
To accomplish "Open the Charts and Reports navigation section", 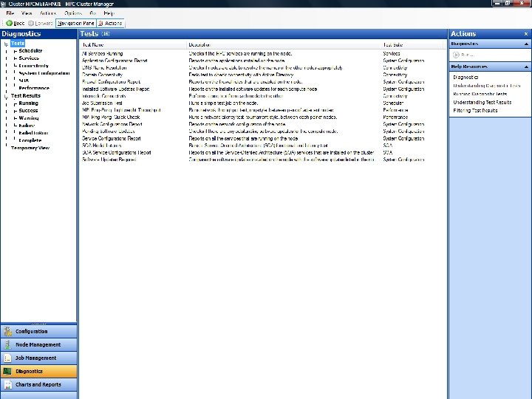I will pyautogui.click(x=38, y=384).
